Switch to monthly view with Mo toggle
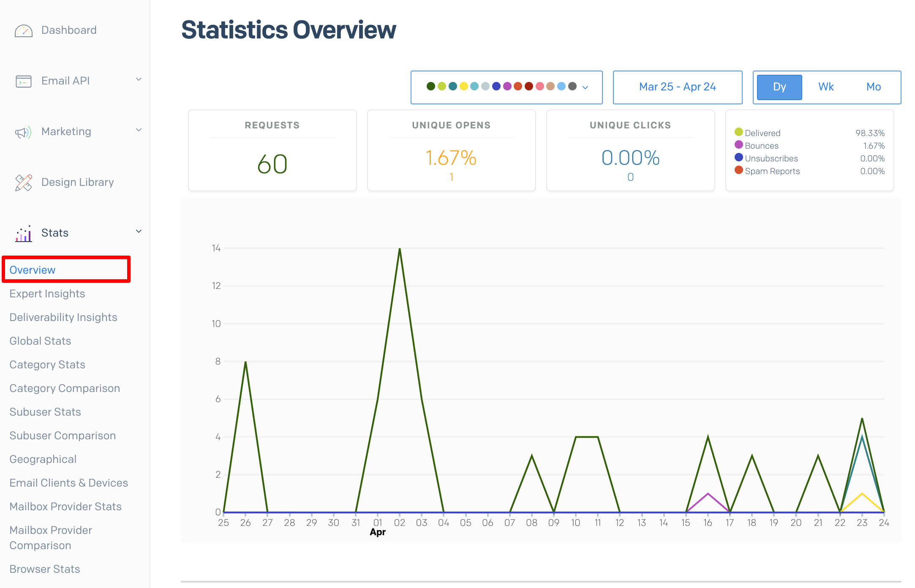The height and width of the screenshot is (588, 915). 873,87
